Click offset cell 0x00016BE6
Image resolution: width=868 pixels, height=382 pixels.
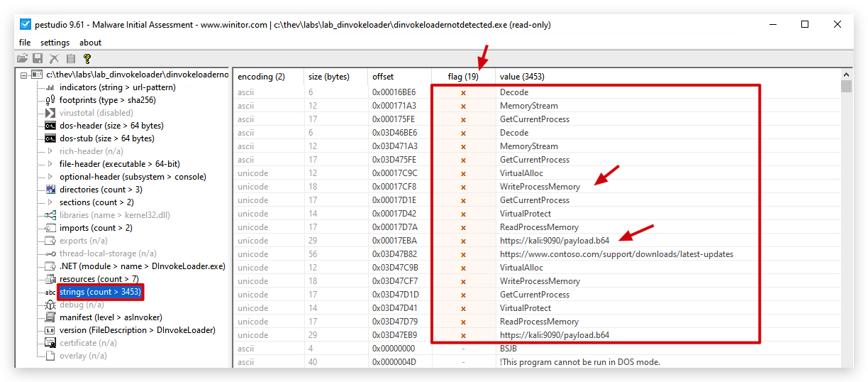click(393, 92)
